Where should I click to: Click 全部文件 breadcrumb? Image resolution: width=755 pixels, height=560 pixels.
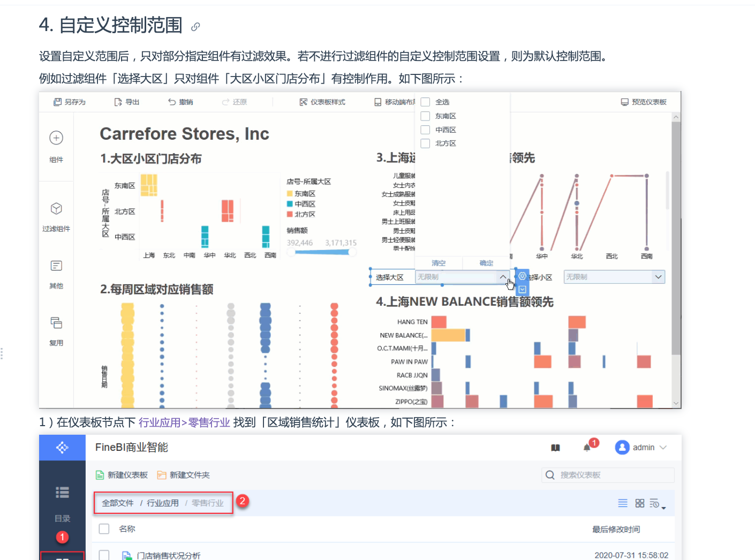(x=118, y=503)
